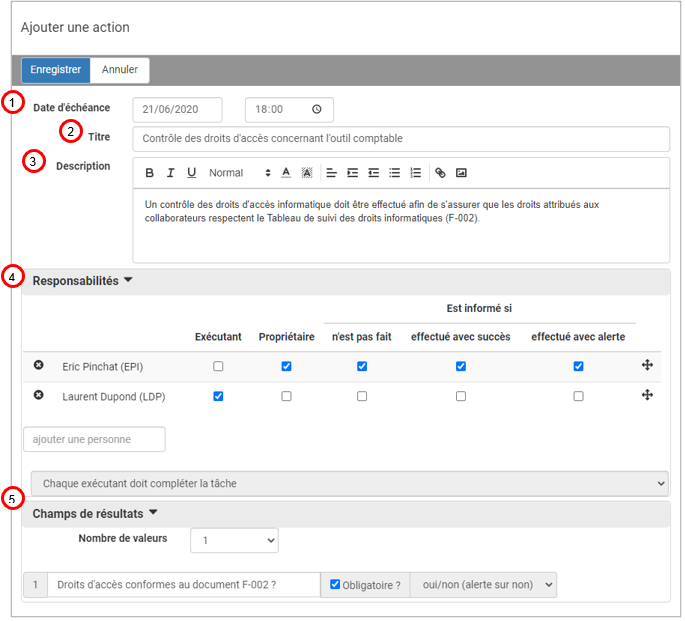Screen dimensions: 685x621
Task: Click the 'ajouter une personne' field
Action: click(x=94, y=439)
